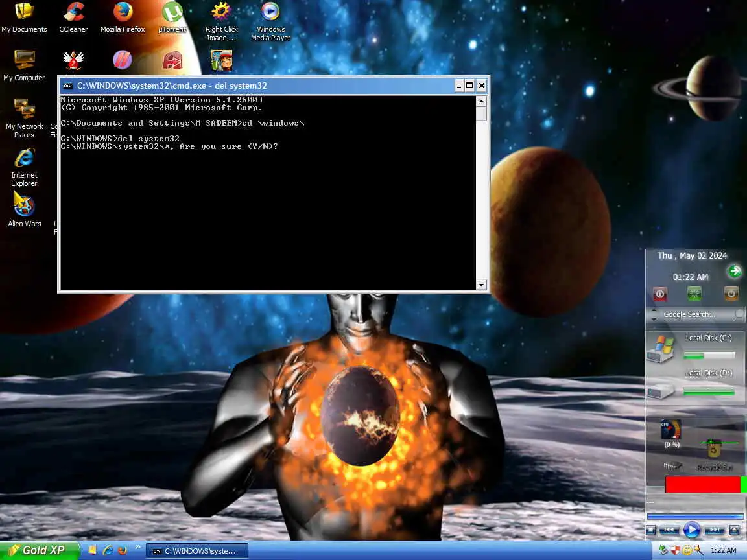
Task: Click the 1:22 AM taskbar clock
Action: pos(723,550)
